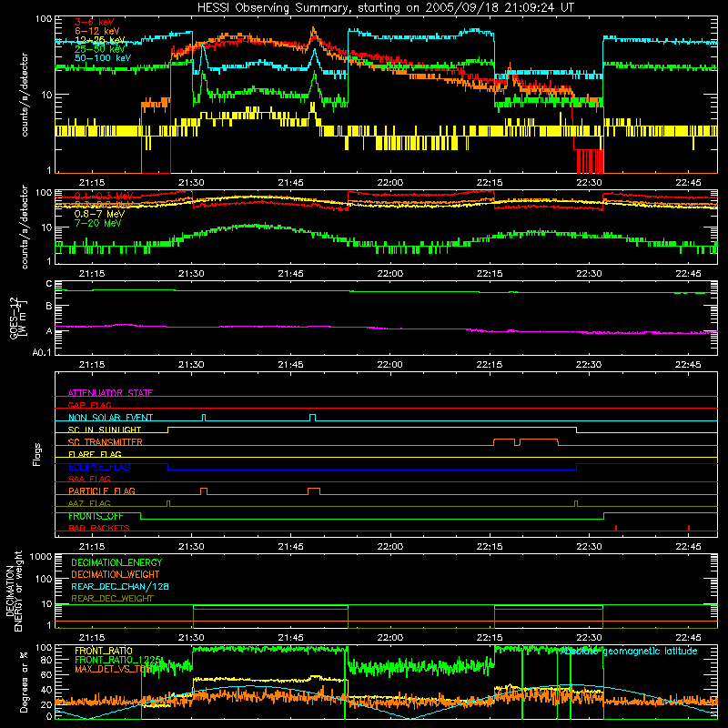Select the FLARE_FLAG label

click(95, 454)
